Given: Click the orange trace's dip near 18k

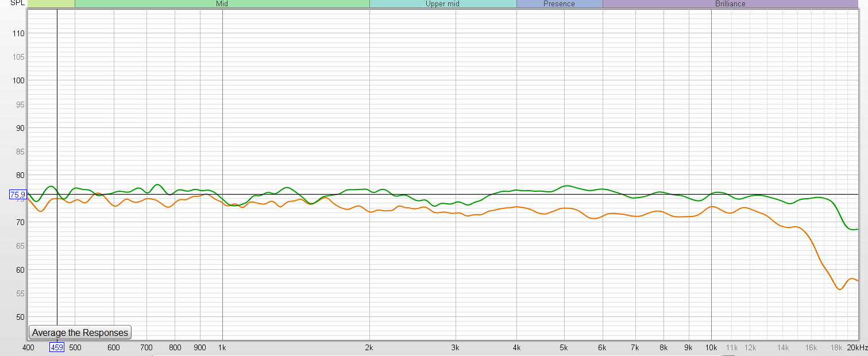Looking at the screenshot, I should (x=839, y=289).
